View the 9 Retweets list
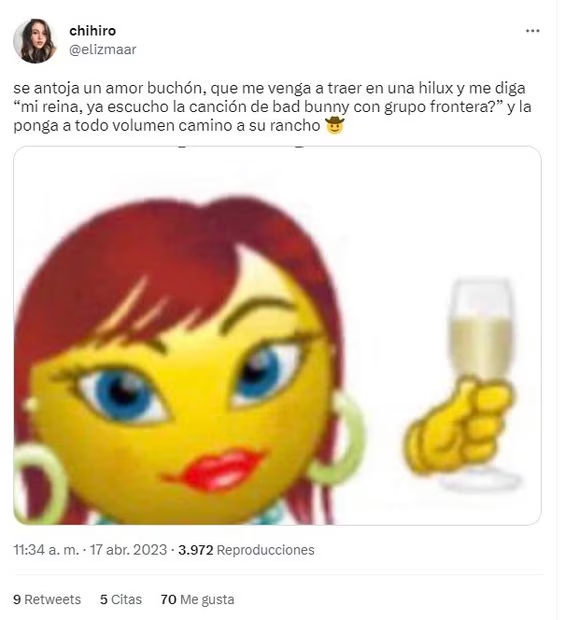The width and height of the screenshot is (565, 620). click(47, 599)
